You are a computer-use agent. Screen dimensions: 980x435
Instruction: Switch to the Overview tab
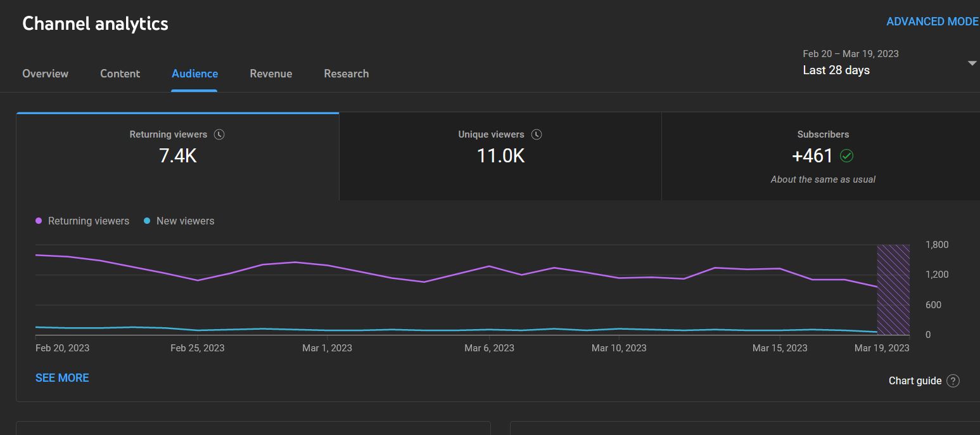(x=45, y=74)
